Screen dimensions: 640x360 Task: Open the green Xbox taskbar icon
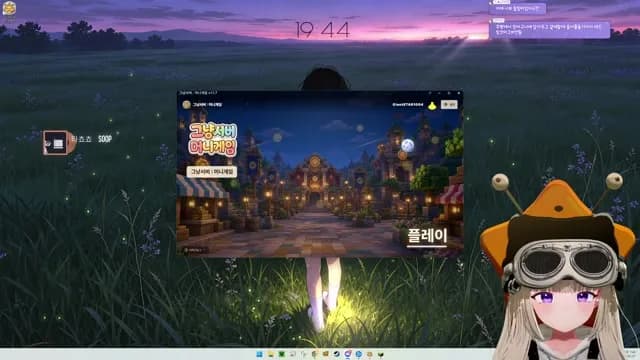click(282, 354)
